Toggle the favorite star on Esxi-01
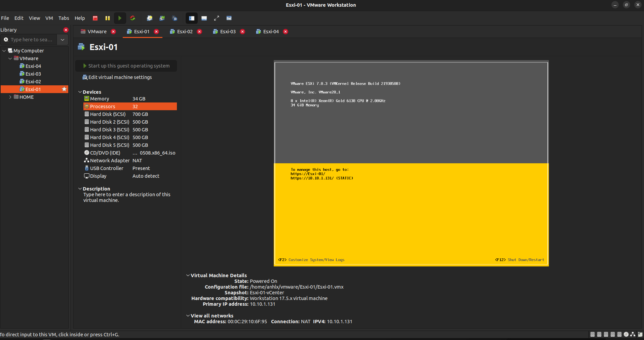The width and height of the screenshot is (644, 340). [64, 89]
